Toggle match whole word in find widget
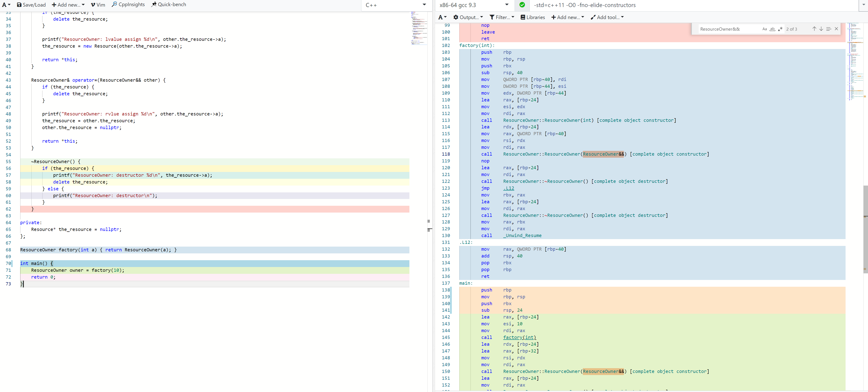This screenshot has height=392, width=868. (x=772, y=29)
